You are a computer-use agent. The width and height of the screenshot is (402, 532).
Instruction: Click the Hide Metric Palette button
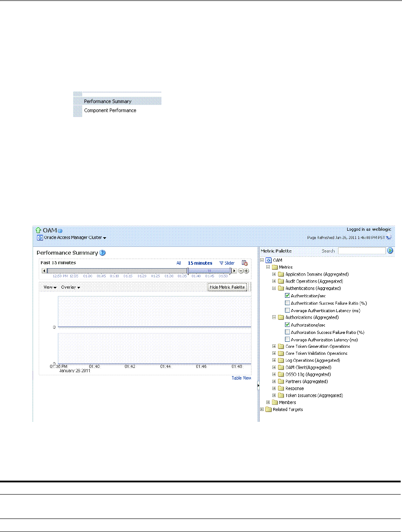(x=228, y=287)
